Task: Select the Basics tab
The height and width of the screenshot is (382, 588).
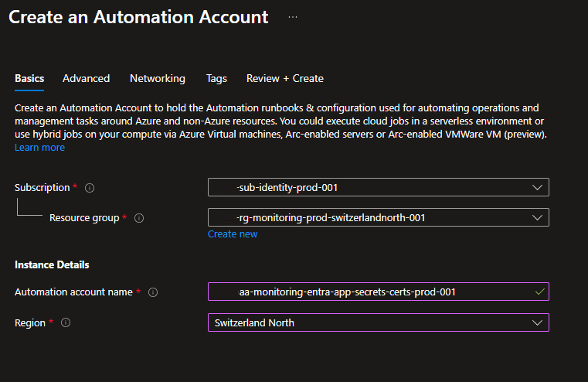Action: 29,78
